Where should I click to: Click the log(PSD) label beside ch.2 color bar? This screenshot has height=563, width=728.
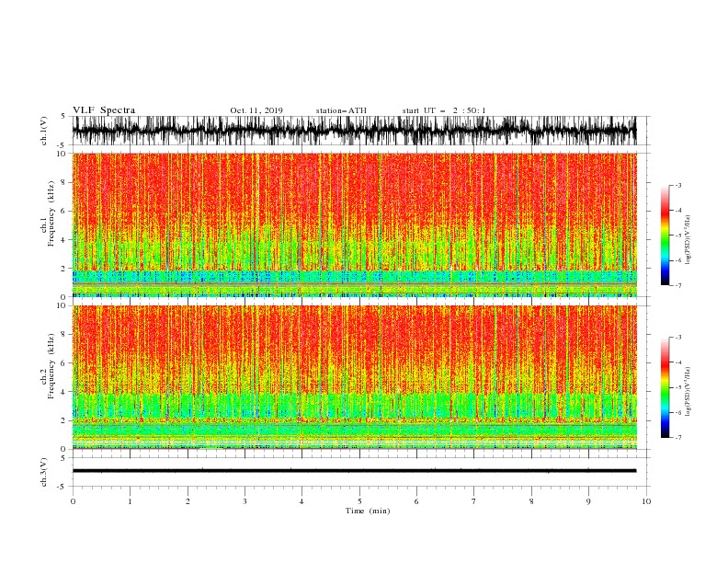click(688, 393)
